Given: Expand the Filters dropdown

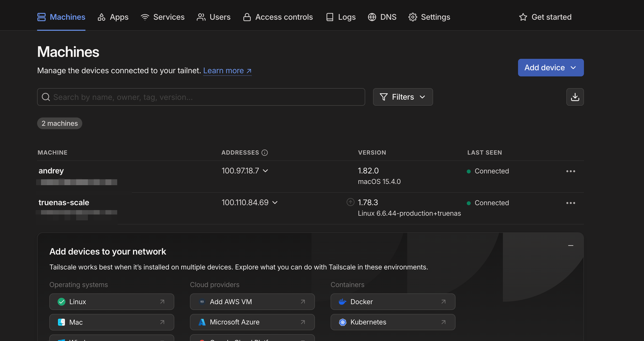Looking at the screenshot, I should coord(403,97).
